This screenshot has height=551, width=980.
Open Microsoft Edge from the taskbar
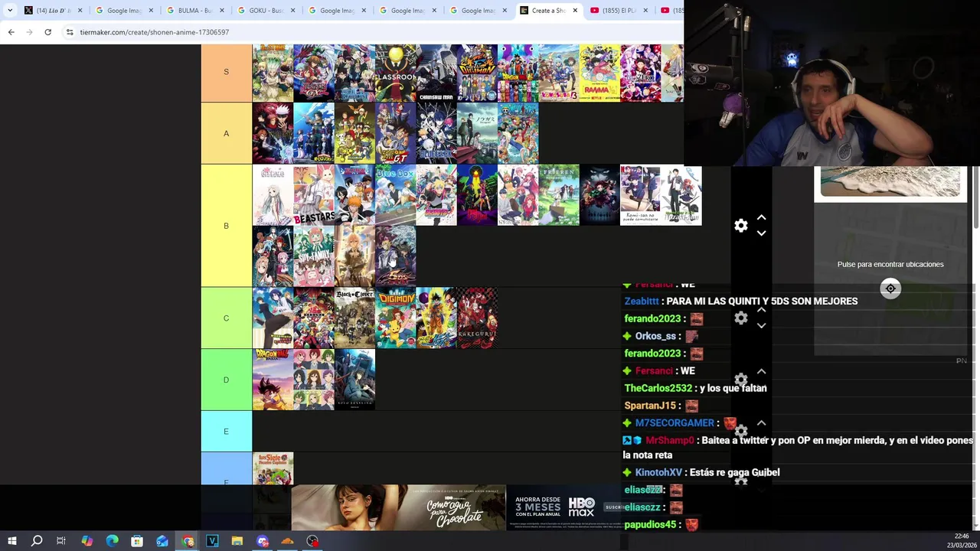coord(112,541)
